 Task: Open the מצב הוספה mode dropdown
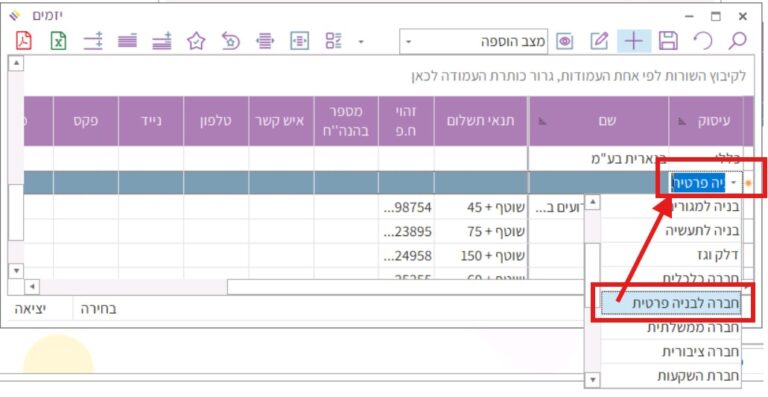[x=473, y=42]
